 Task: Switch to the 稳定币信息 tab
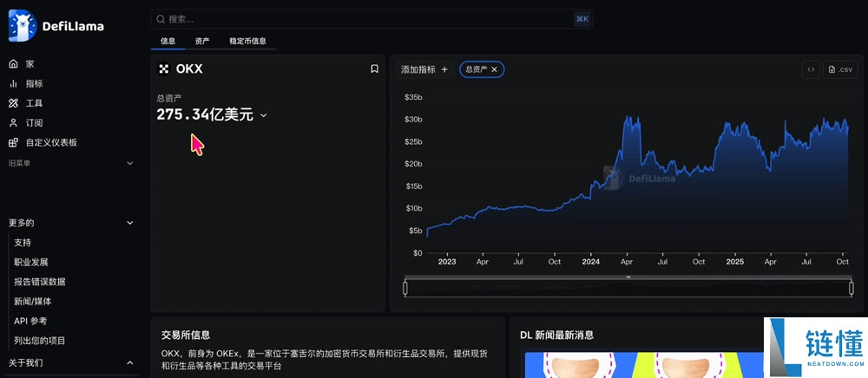(x=247, y=41)
